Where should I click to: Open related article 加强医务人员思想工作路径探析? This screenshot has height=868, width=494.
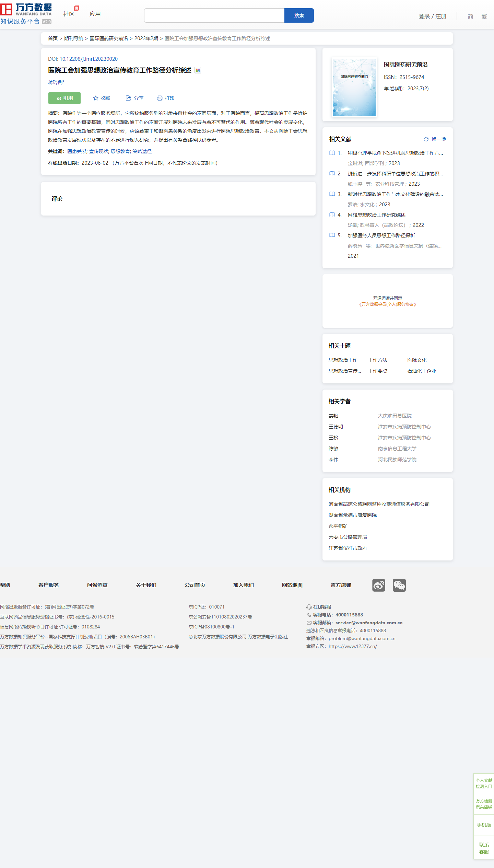pos(381,235)
